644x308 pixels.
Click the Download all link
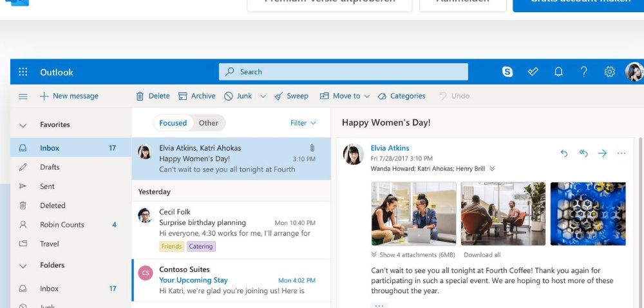point(482,255)
